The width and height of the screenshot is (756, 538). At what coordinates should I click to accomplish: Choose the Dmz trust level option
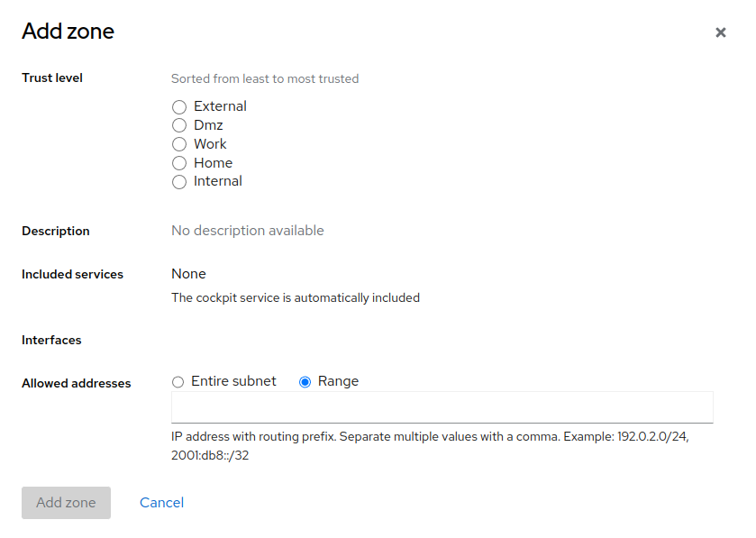pos(179,126)
